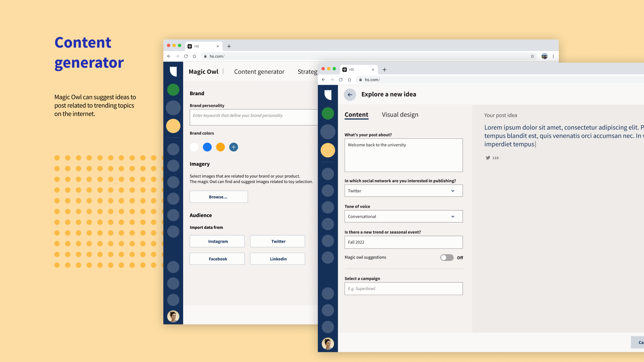This screenshot has height=362, width=644.
Task: Click the back arrow beside Explore a new idea
Action: pos(350,95)
